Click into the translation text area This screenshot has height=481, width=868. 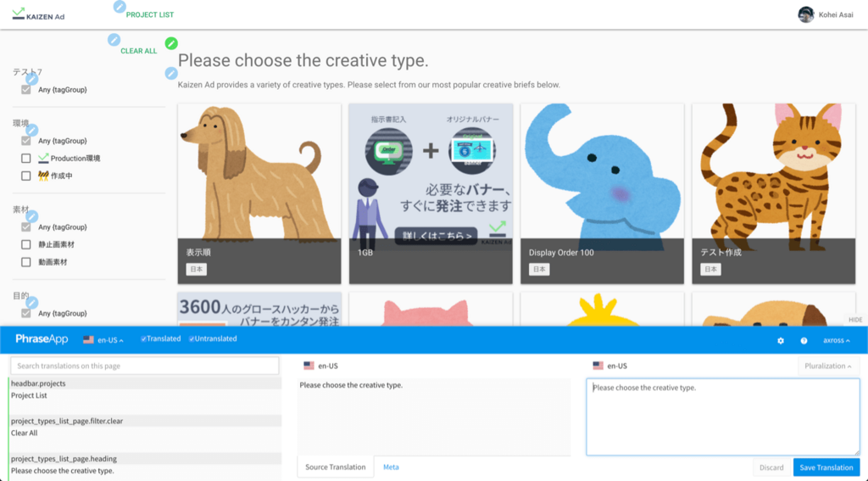(x=723, y=417)
